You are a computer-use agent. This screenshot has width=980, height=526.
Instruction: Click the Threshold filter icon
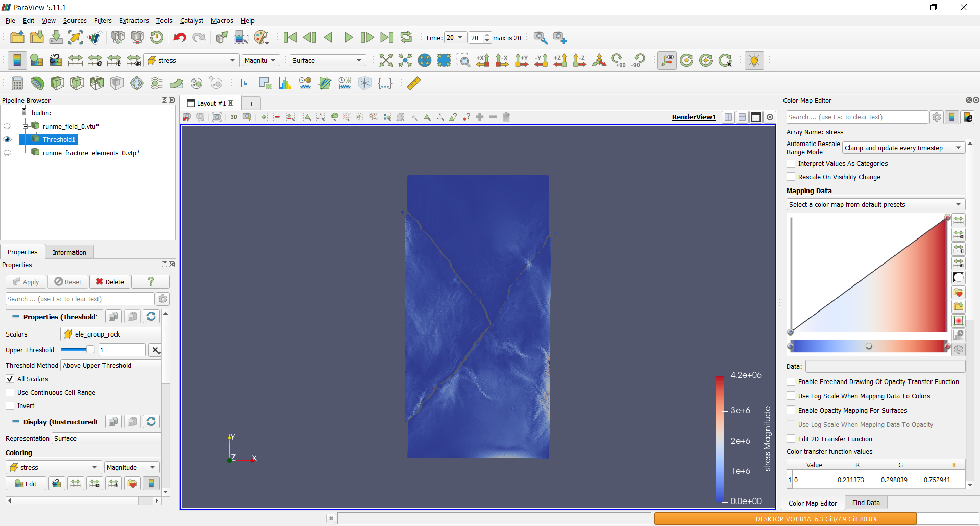point(97,83)
